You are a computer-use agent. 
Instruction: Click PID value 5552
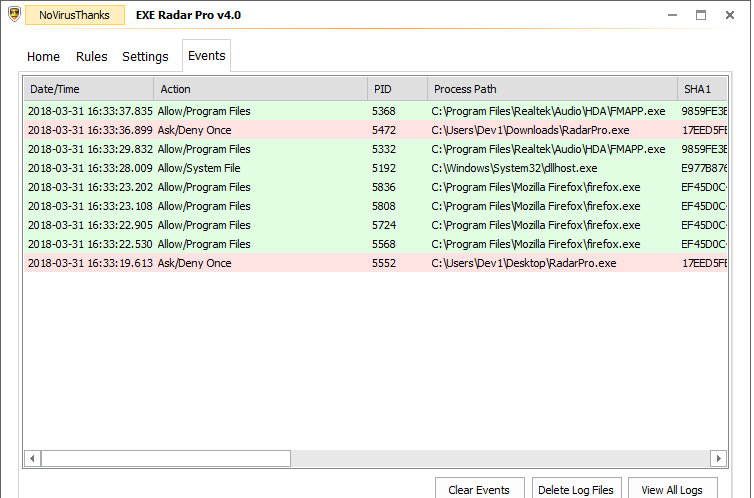point(384,263)
